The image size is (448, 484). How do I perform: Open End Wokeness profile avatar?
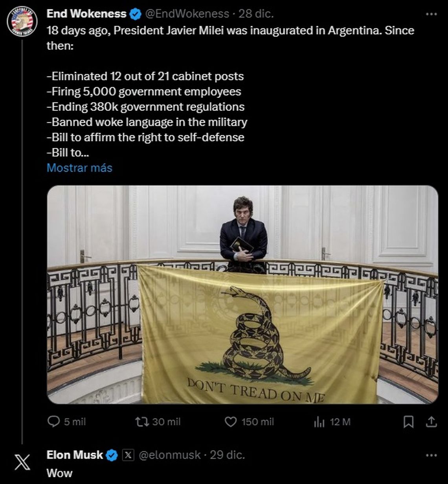point(22,21)
